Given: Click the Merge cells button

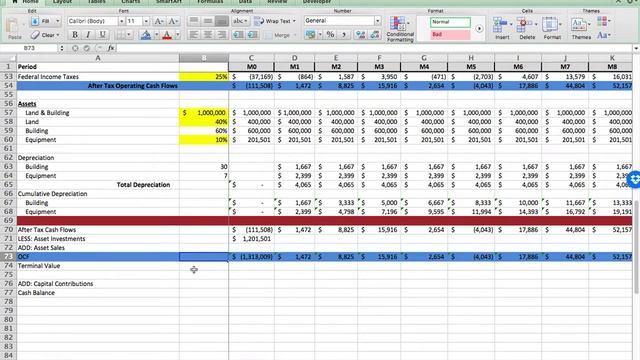Looking at the screenshot, I should pyautogui.click(x=280, y=35).
